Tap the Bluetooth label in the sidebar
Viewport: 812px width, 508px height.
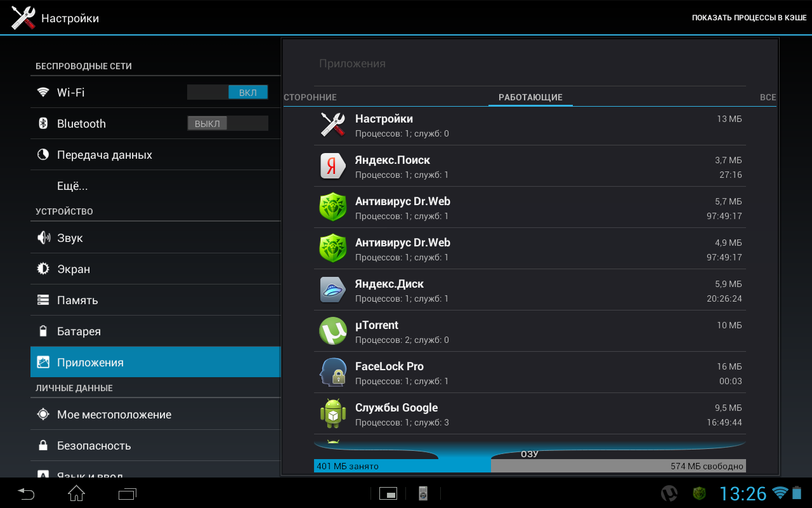pyautogui.click(x=81, y=123)
